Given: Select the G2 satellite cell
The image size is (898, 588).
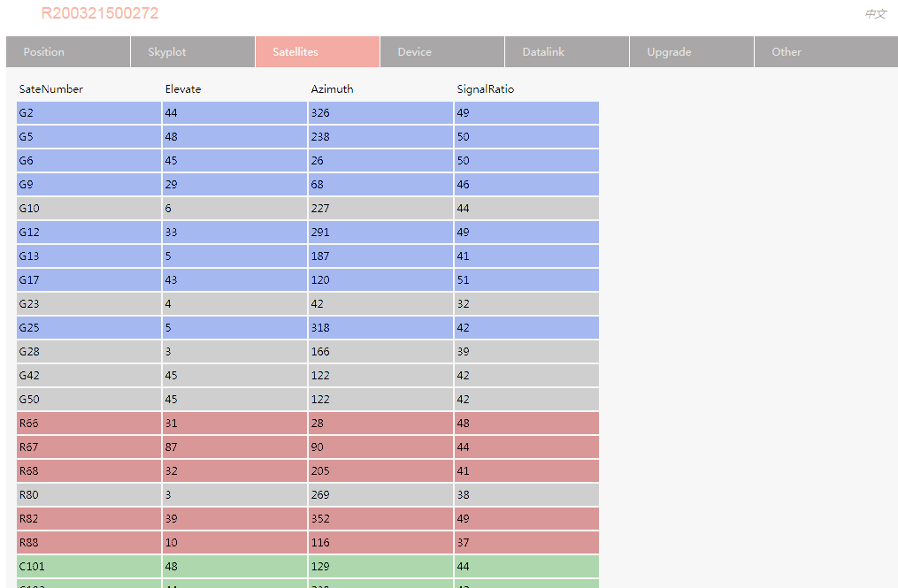Looking at the screenshot, I should click(88, 113).
